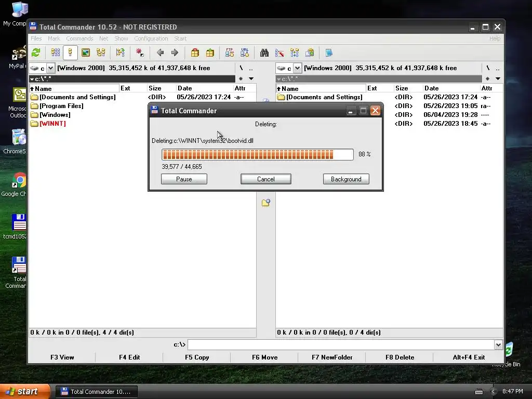Open the Configuration menu
This screenshot has width=532, height=399.
(x=151, y=38)
